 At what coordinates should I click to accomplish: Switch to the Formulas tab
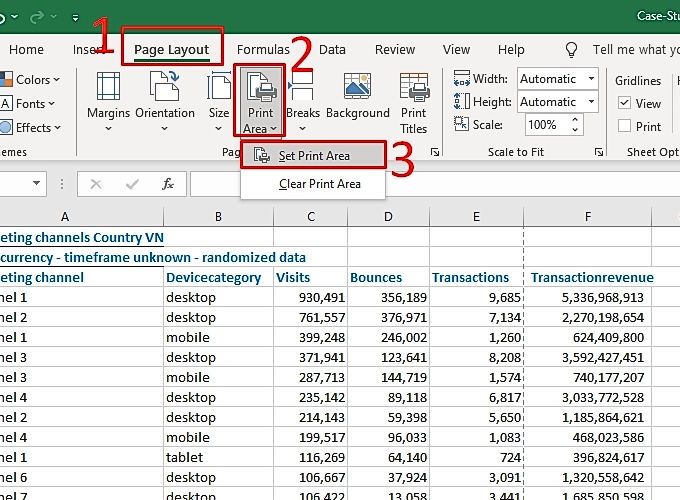point(263,49)
